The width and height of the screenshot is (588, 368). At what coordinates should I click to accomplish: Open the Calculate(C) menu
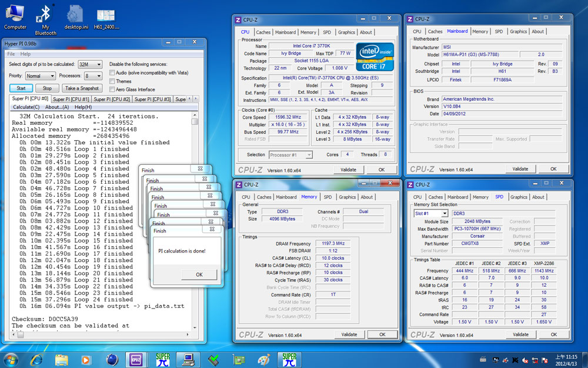click(26, 107)
